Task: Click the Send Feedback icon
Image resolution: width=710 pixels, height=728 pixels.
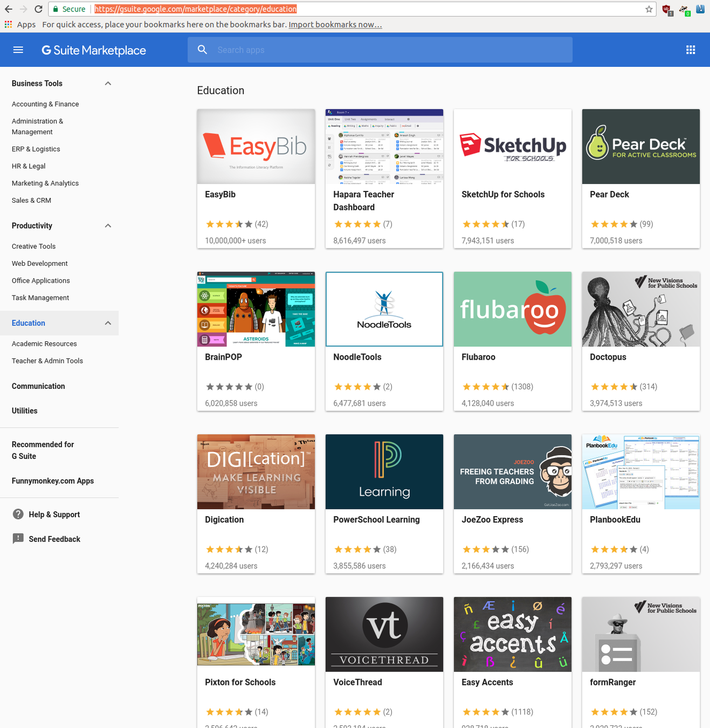Action: click(18, 538)
